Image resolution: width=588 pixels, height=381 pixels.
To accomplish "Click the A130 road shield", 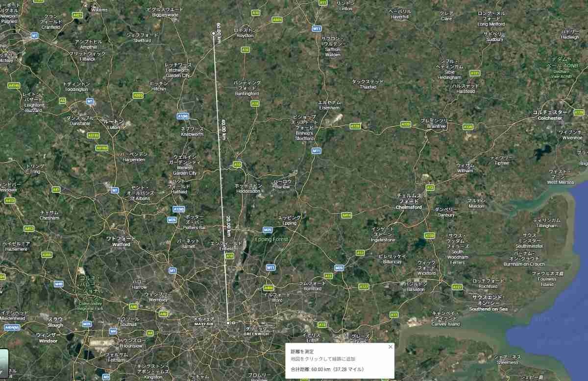I will (x=430, y=236).
